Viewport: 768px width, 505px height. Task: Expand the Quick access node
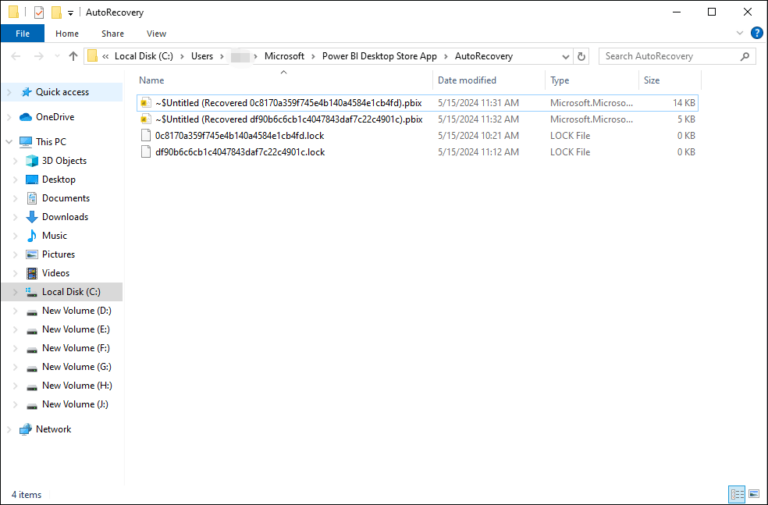pos(9,92)
